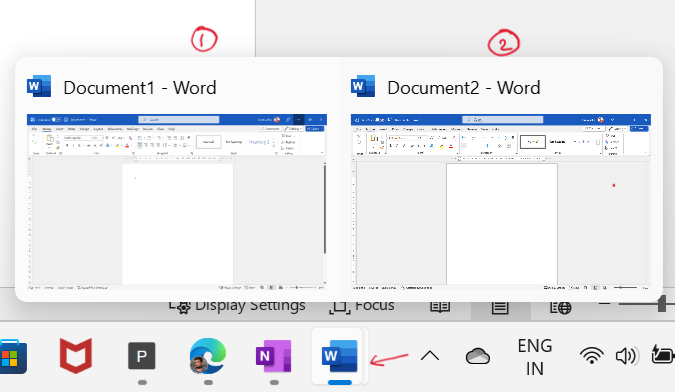
Task: Open Display Settings in Word status bar
Action: tap(237, 307)
